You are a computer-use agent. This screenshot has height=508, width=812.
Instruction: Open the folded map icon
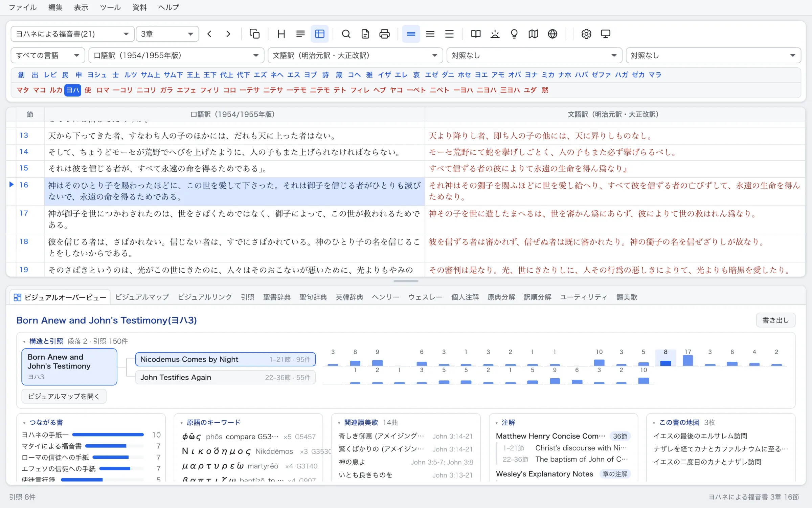click(534, 34)
